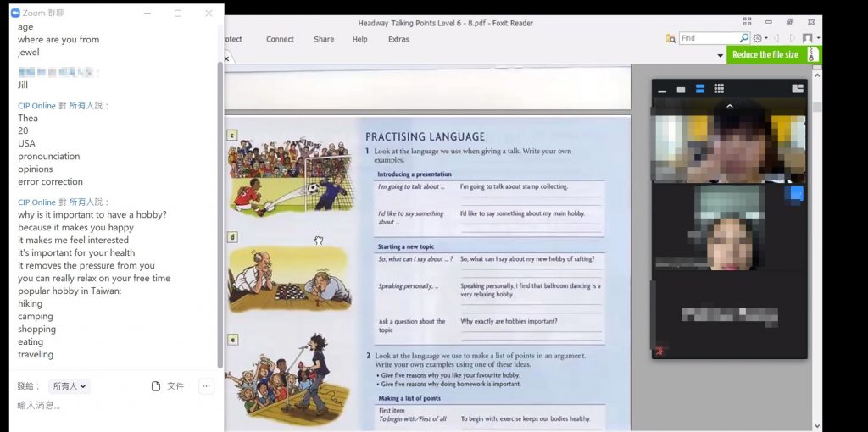Select the top participant video thumbnail
The width and height of the screenshot is (868, 432).
(730, 141)
